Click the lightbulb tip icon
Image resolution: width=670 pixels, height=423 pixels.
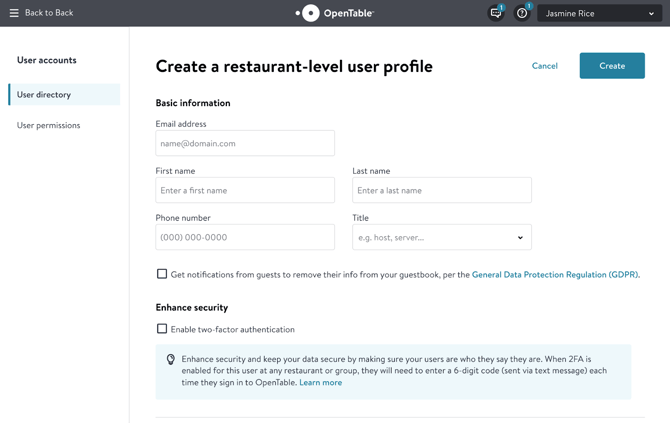[x=171, y=359]
